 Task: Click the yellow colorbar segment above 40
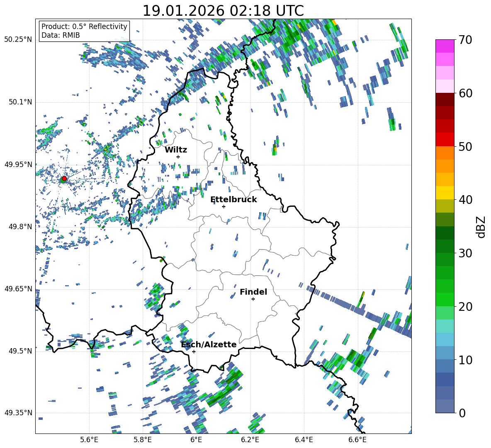coord(445,193)
